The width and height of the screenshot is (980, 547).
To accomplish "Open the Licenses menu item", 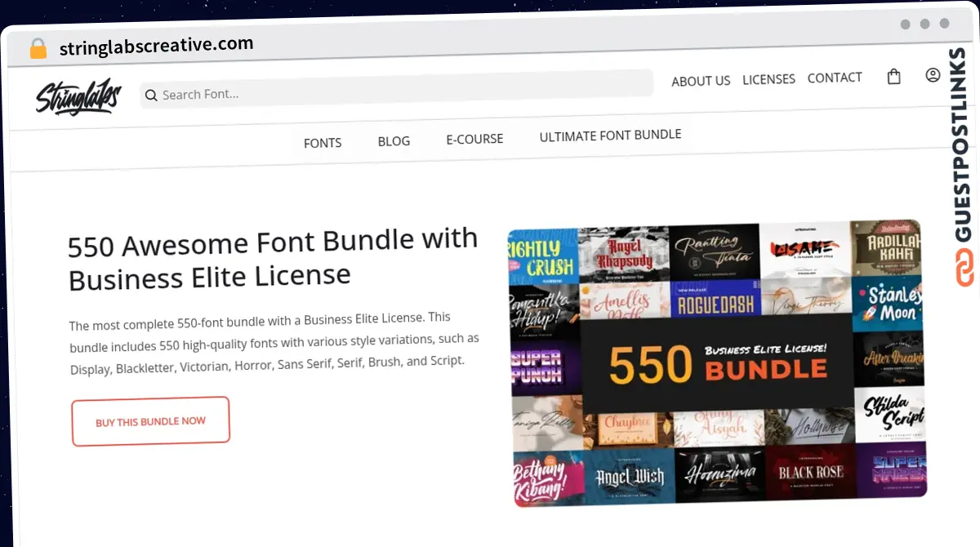I will 768,79.
